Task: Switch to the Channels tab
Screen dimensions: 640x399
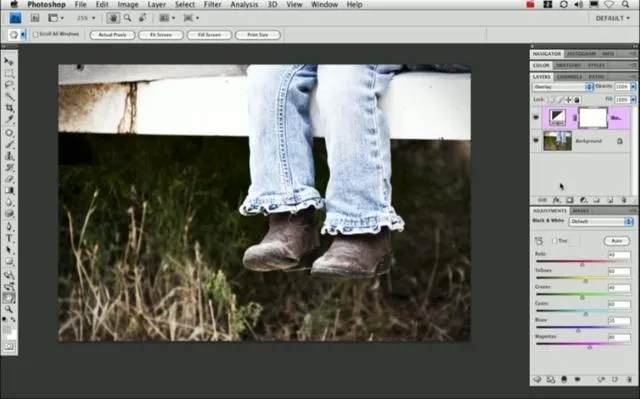Action: click(569, 77)
